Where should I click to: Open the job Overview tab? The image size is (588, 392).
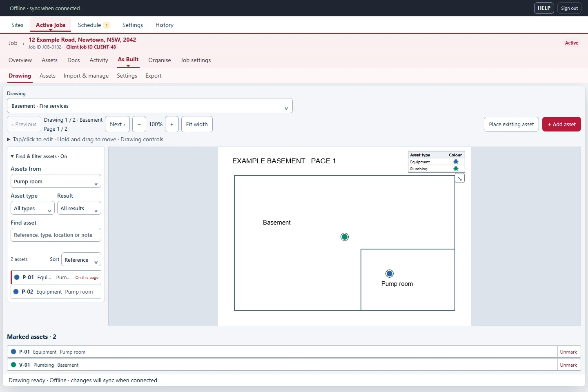pyautogui.click(x=20, y=60)
